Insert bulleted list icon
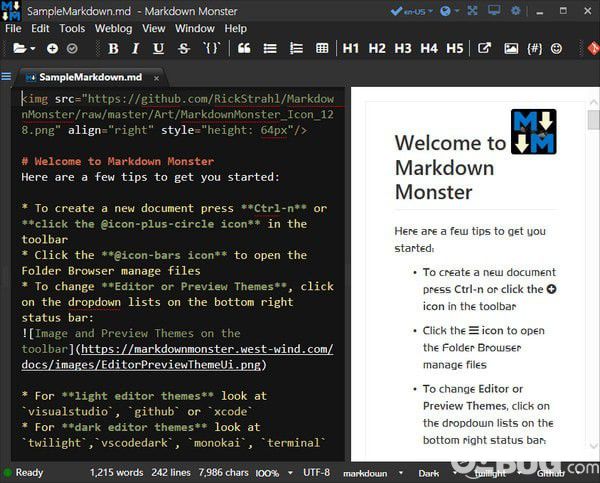This screenshot has width=600, height=483. coord(270,49)
